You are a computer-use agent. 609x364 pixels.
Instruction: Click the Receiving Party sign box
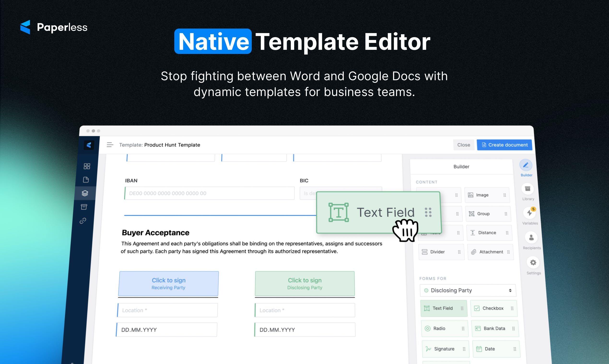tap(169, 284)
